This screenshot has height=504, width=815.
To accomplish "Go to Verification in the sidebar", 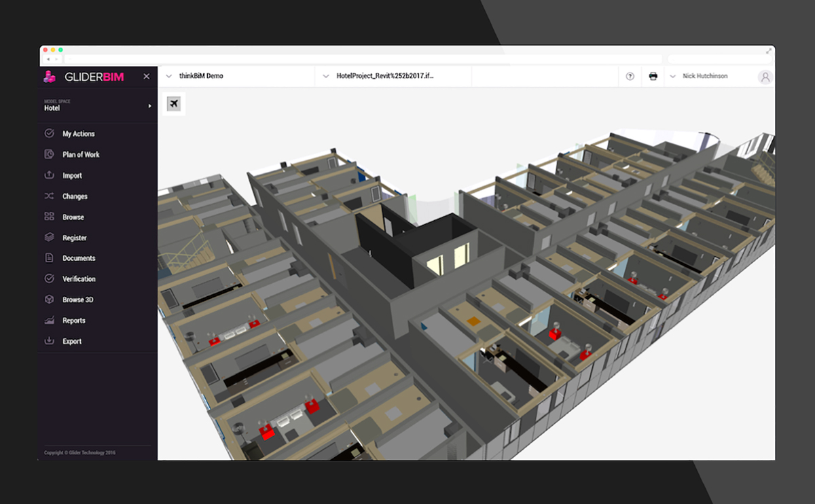I will tap(79, 279).
